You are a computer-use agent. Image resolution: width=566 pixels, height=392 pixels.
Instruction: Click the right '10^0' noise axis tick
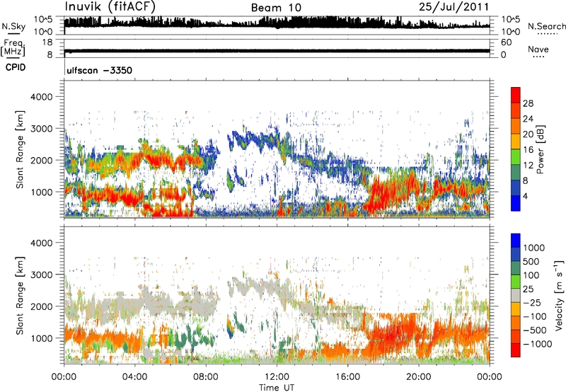click(510, 32)
